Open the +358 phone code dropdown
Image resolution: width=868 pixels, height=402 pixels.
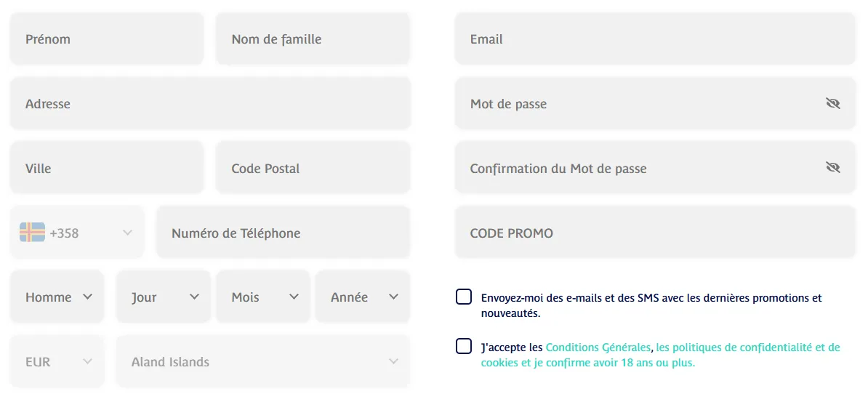(127, 233)
